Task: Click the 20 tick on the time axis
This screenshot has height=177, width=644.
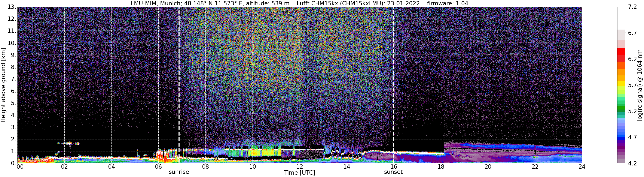Action: click(x=488, y=167)
